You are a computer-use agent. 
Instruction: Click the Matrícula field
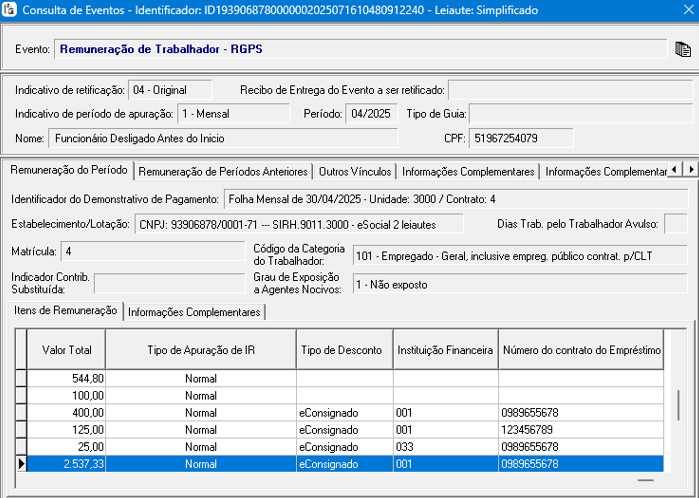(150, 251)
